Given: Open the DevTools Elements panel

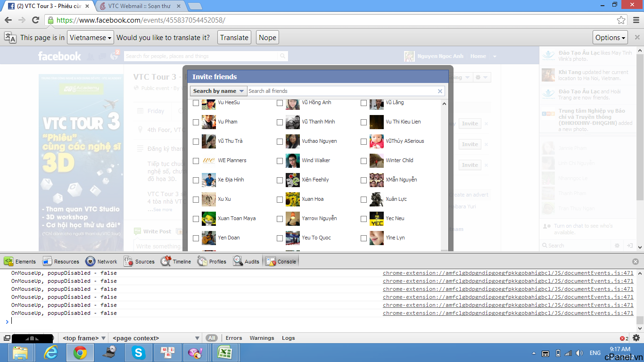Looking at the screenshot, I should tap(20, 261).
